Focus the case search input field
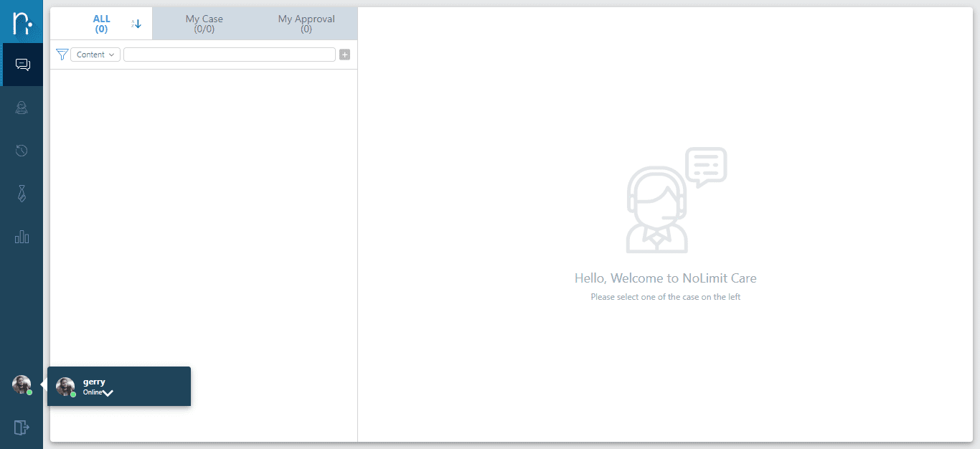 coord(230,55)
